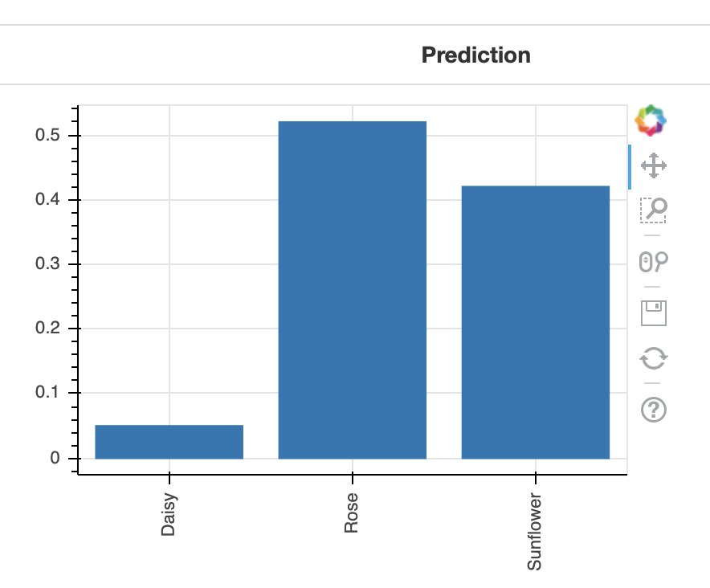Image resolution: width=710 pixels, height=588 pixels.
Task: Select the Pan tool
Action: pyautogui.click(x=654, y=165)
